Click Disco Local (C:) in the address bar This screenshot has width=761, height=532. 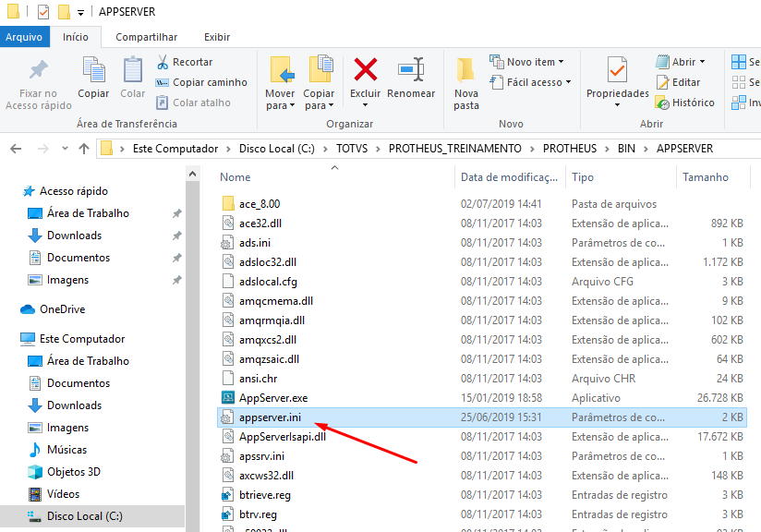point(277,149)
